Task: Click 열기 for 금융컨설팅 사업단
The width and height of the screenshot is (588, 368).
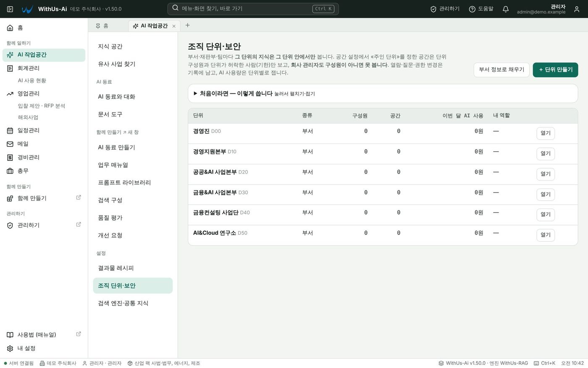Action: (x=546, y=215)
